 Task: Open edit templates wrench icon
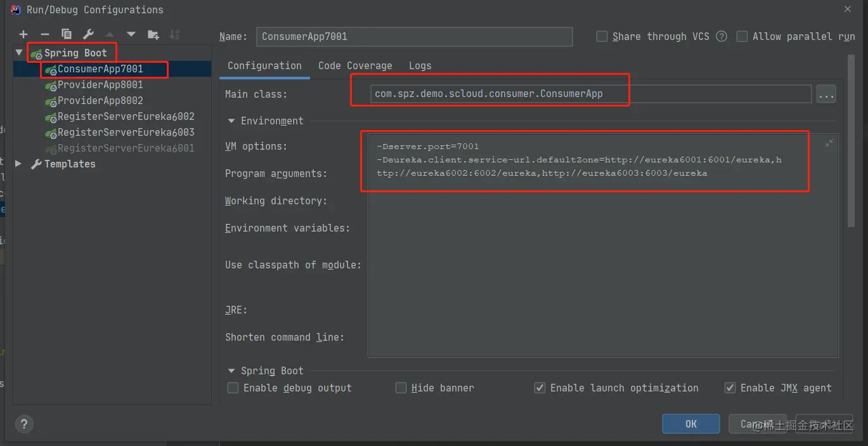tap(88, 34)
